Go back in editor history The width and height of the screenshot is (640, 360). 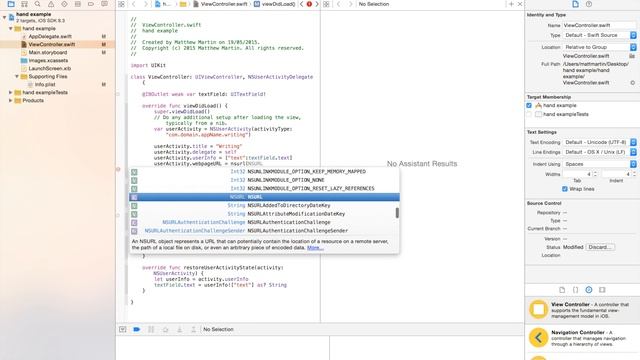133,4
